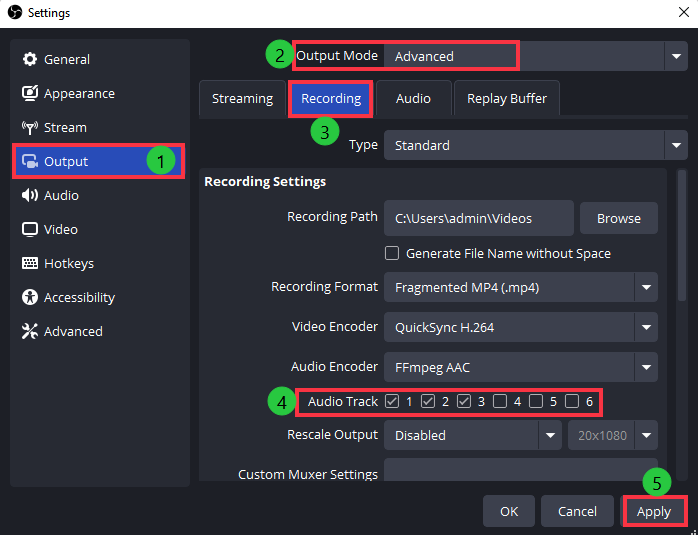Click the General gear icon
Screen dimensions: 698x535
tap(30, 59)
